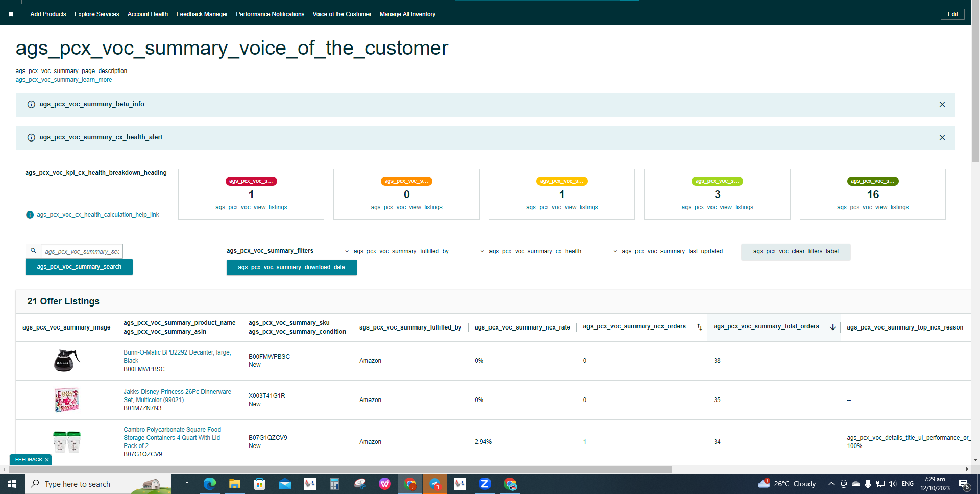Focus the ags_pcx_voc_summary search input field
Screen dimensions: 980x494
pos(82,251)
